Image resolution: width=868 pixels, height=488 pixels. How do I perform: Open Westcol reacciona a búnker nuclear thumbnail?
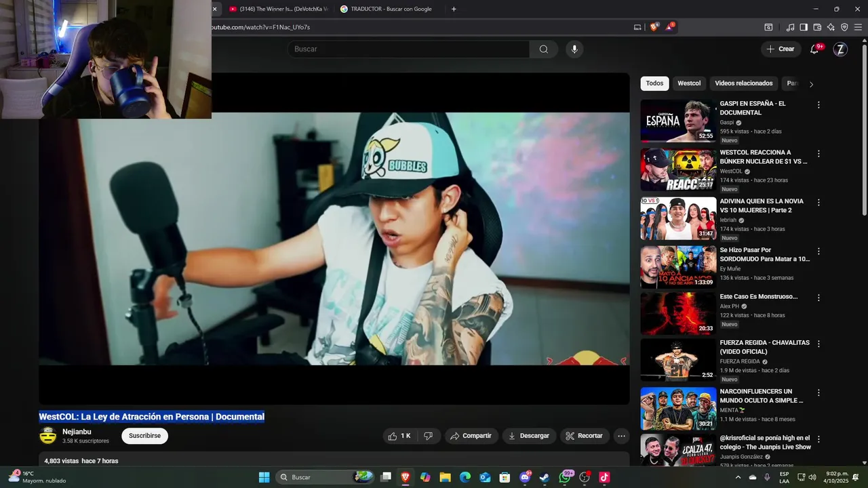[678, 169]
